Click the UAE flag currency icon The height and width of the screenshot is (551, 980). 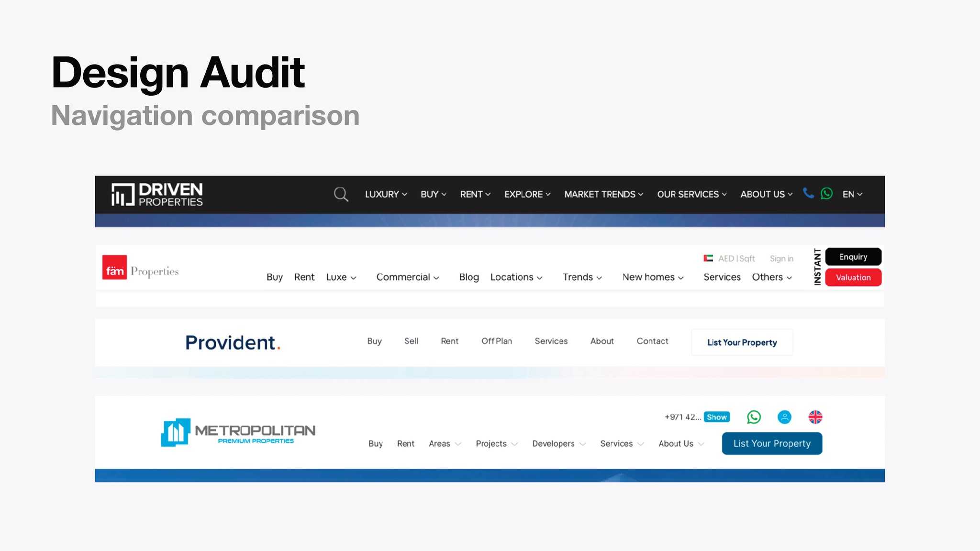(x=708, y=258)
